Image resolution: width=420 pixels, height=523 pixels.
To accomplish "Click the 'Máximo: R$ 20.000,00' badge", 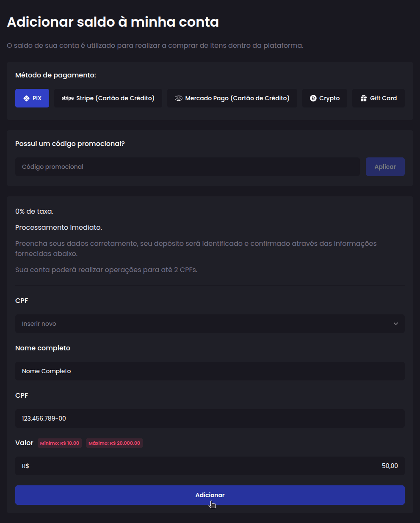I will [114, 443].
